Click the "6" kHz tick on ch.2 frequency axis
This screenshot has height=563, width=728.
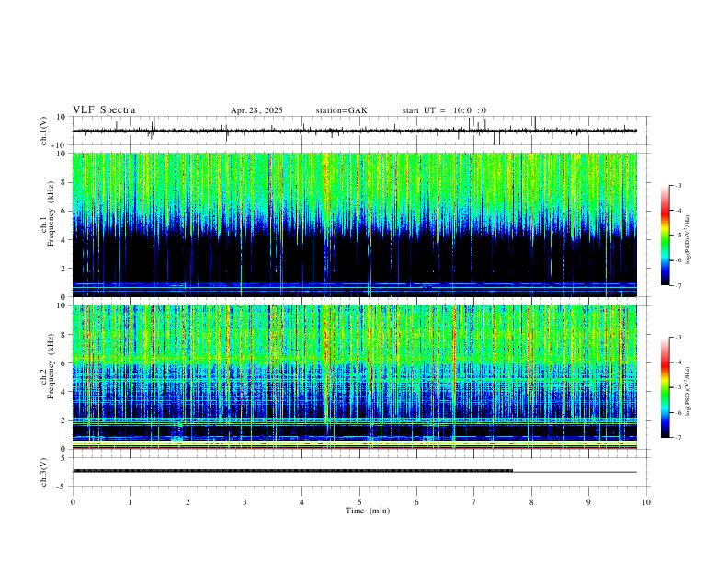click(x=64, y=363)
